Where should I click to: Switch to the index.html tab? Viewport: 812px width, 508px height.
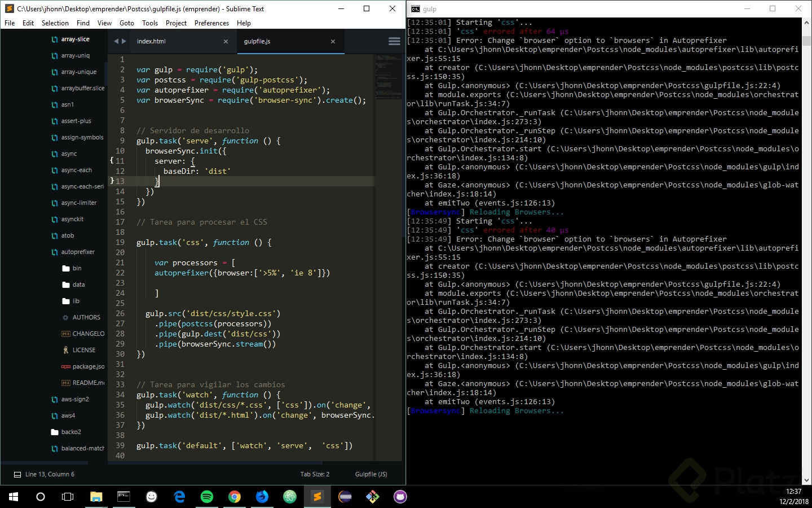tap(151, 41)
